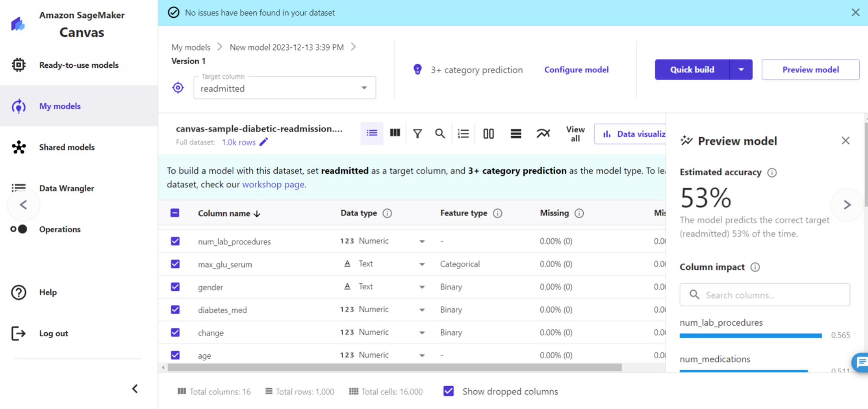
Task: Click the rows management toolbar icon
Action: tap(516, 134)
